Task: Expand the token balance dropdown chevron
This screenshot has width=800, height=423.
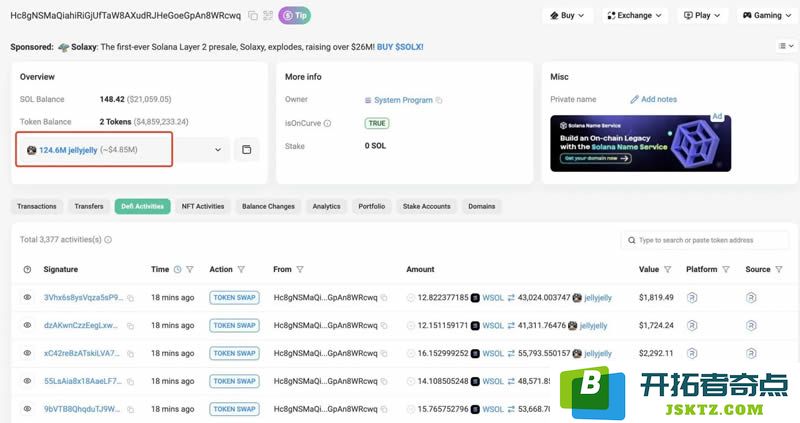Action: [x=218, y=150]
